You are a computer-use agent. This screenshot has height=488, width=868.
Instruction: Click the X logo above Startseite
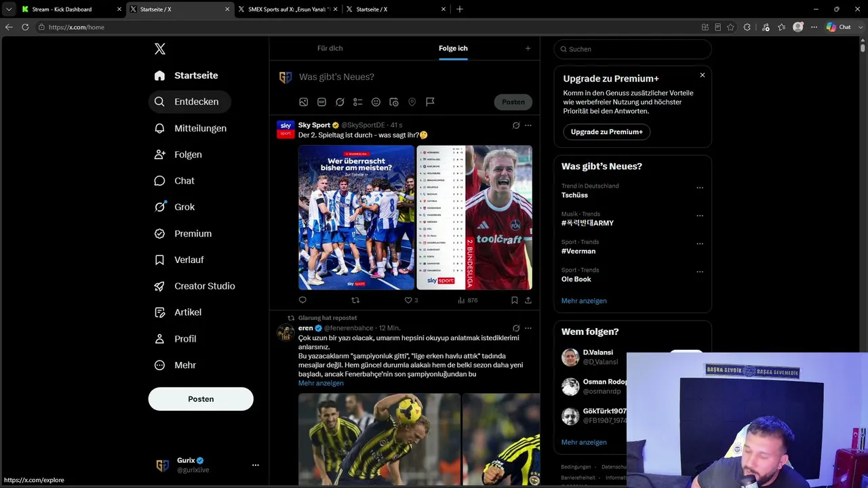tap(160, 49)
